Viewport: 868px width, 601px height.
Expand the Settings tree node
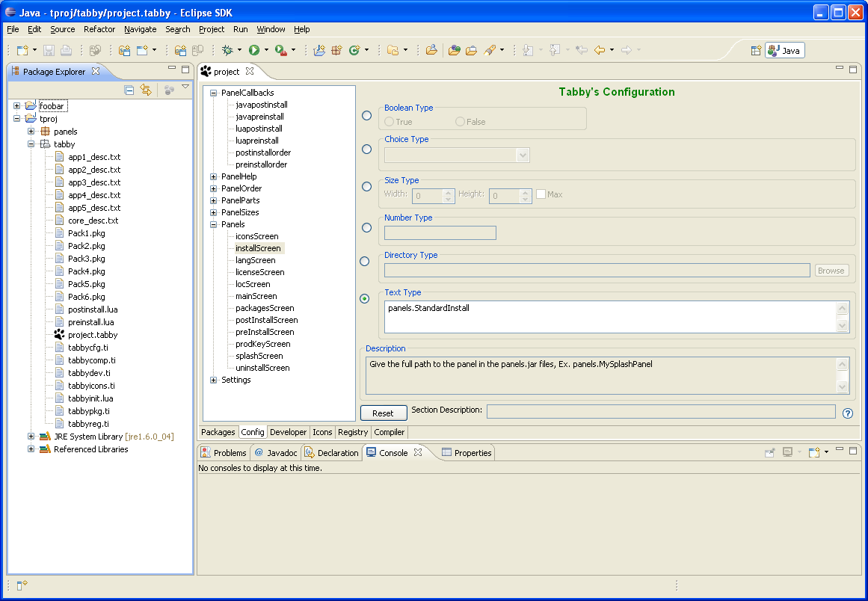(x=213, y=380)
